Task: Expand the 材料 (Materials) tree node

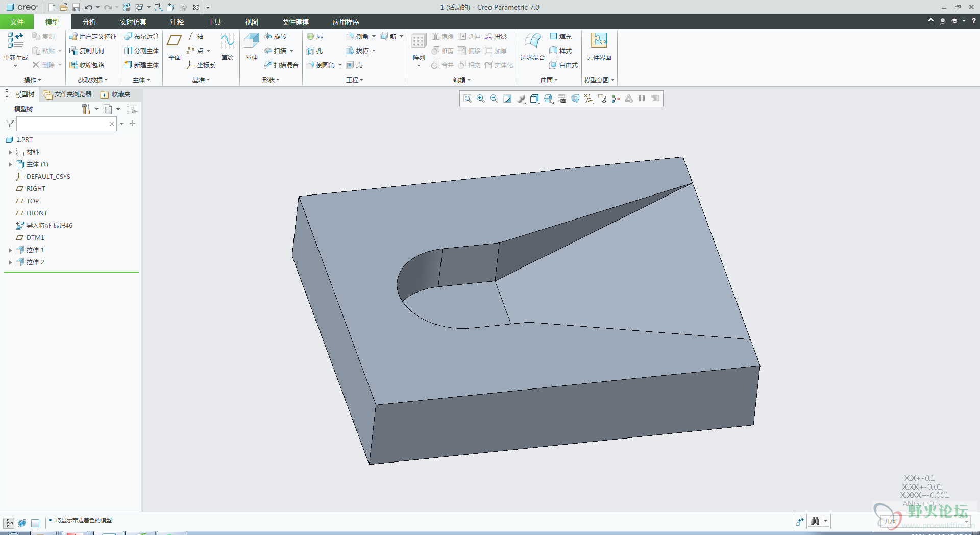Action: [x=10, y=152]
